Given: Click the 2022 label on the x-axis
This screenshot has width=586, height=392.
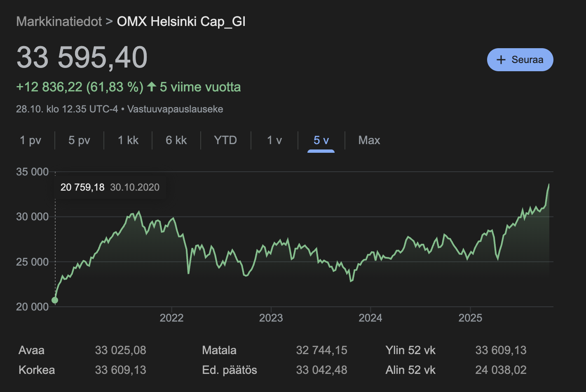Looking at the screenshot, I should (171, 318).
